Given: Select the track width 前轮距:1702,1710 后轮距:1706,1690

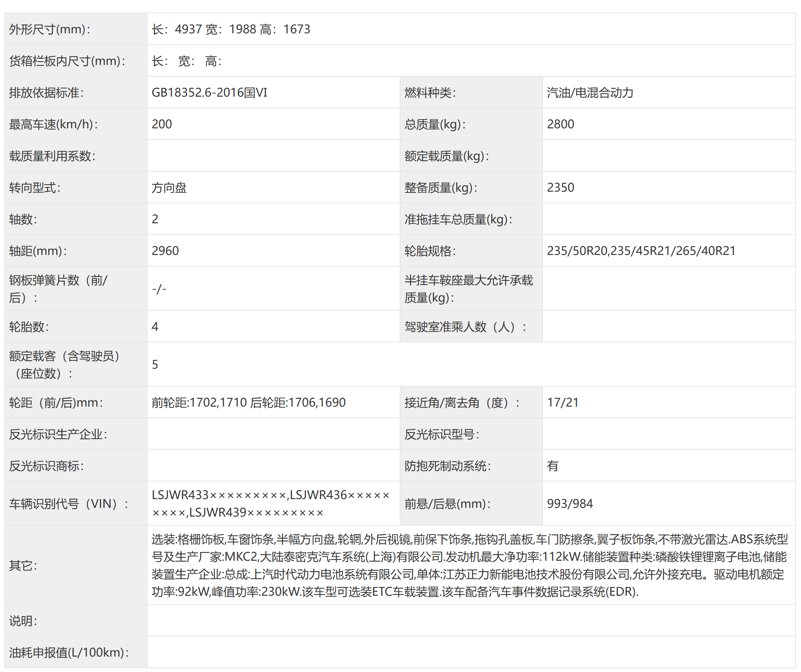Looking at the screenshot, I should pyautogui.click(x=248, y=402).
